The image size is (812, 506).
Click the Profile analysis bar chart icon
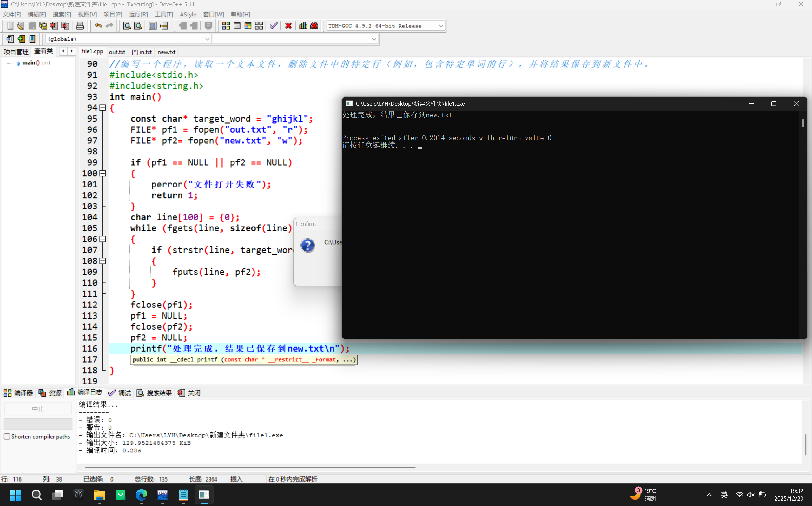pyautogui.click(x=303, y=26)
